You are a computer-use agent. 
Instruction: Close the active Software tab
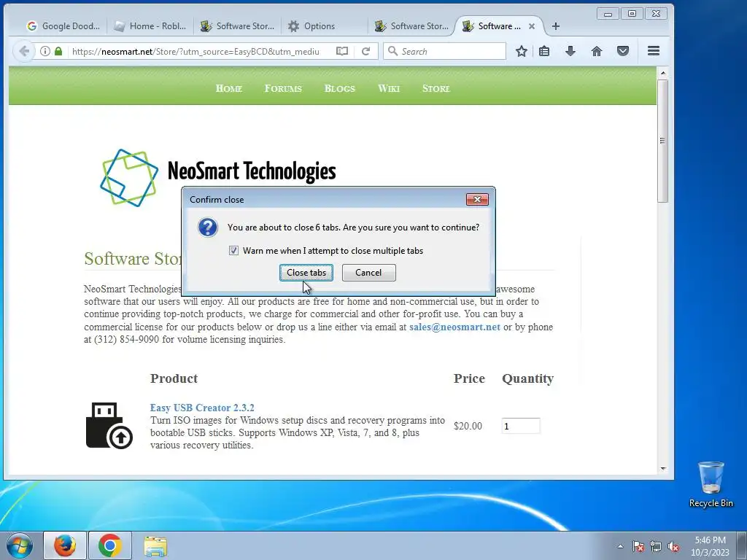click(532, 26)
